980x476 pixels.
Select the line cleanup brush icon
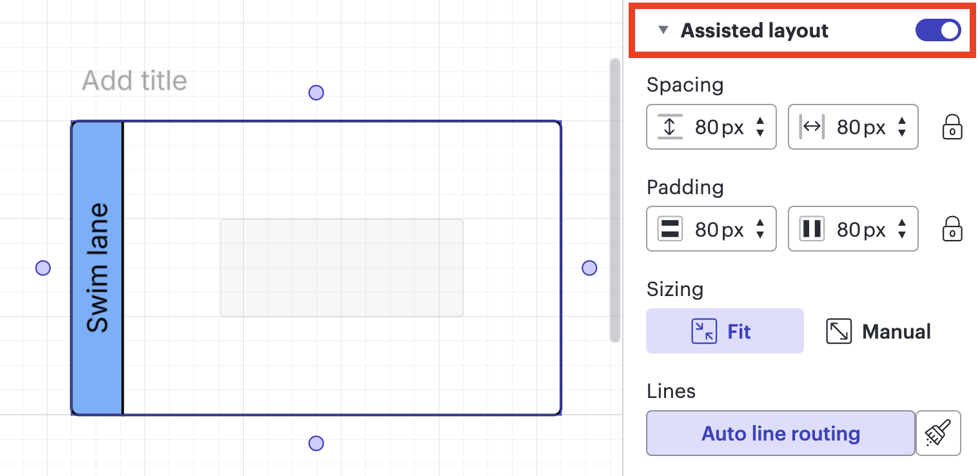939,433
